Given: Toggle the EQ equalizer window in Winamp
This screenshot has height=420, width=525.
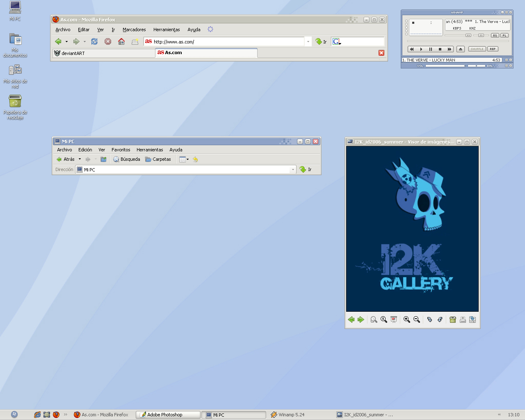Looking at the screenshot, I should (x=495, y=35).
